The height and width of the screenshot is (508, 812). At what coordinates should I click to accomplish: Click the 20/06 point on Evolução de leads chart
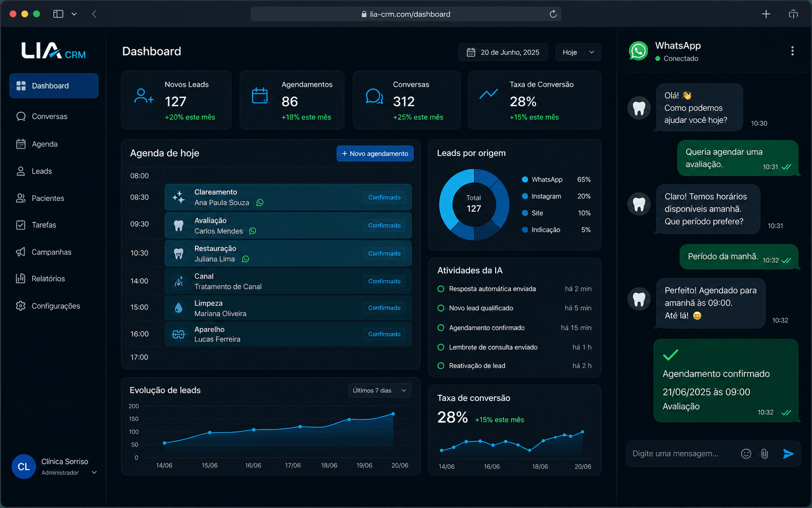point(393,414)
